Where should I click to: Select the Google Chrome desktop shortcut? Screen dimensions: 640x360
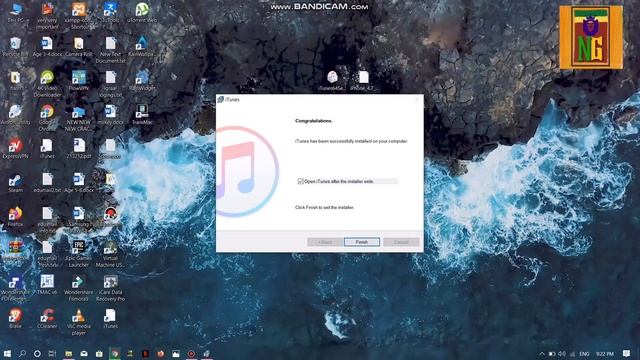[x=47, y=118]
